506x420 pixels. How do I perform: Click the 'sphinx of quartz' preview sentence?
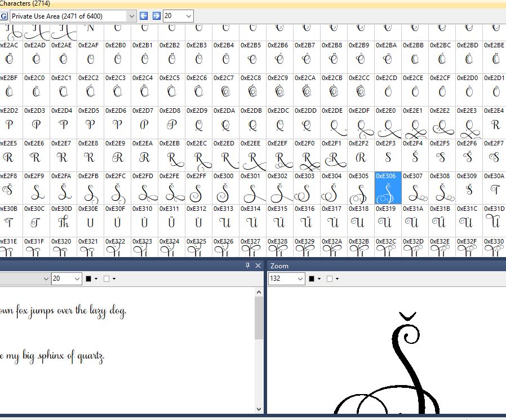coord(52,356)
